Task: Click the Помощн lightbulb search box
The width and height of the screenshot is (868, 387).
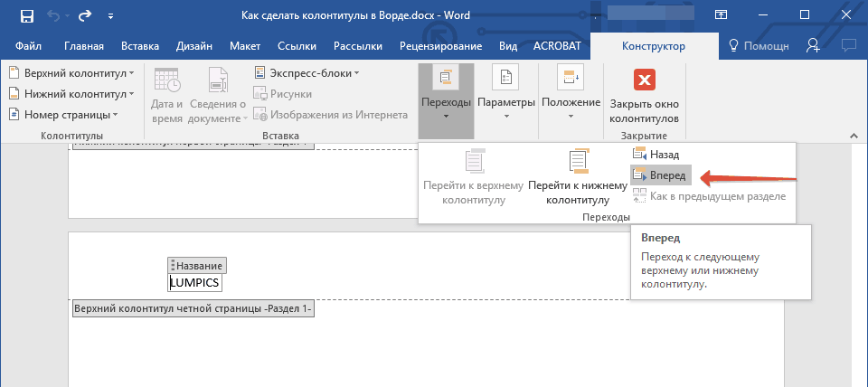Action: coord(759,46)
